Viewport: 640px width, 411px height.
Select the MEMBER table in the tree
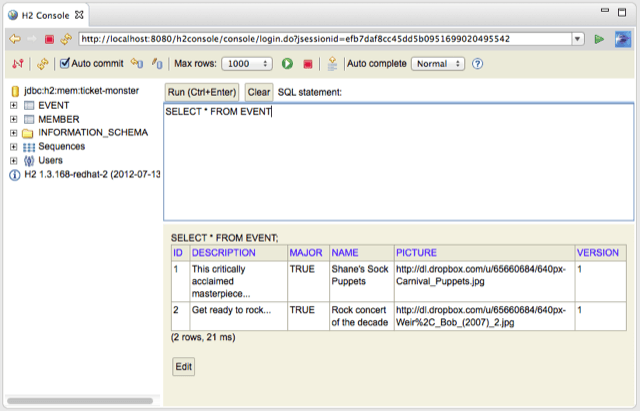[58, 119]
